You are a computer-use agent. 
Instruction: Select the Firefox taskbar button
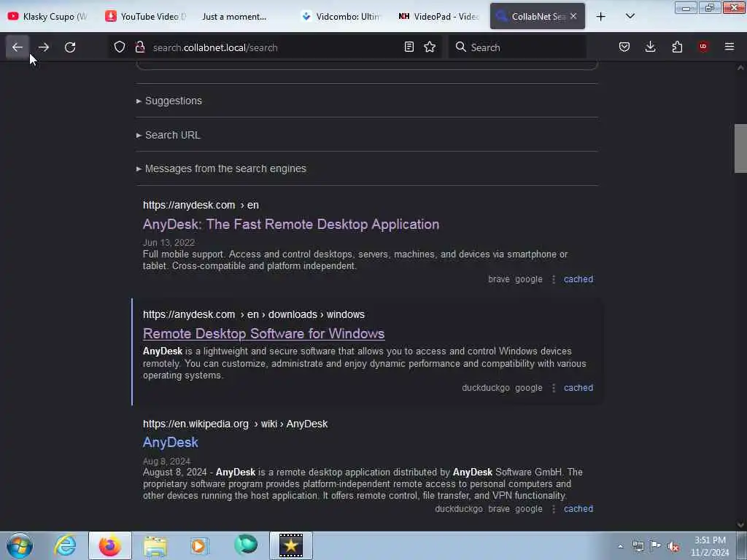point(110,545)
